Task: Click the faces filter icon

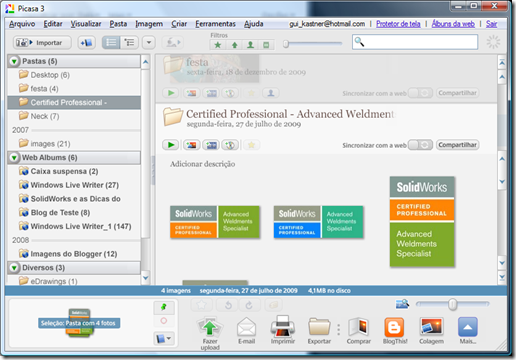Action: (250, 45)
